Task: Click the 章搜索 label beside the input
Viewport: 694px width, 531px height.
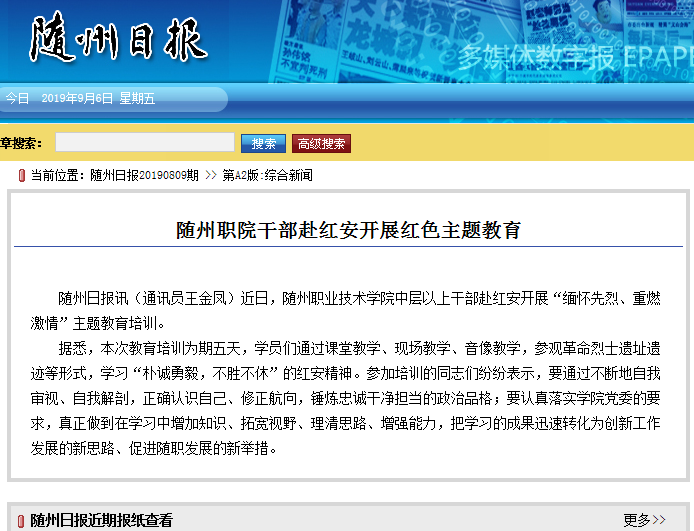Action: (21, 144)
